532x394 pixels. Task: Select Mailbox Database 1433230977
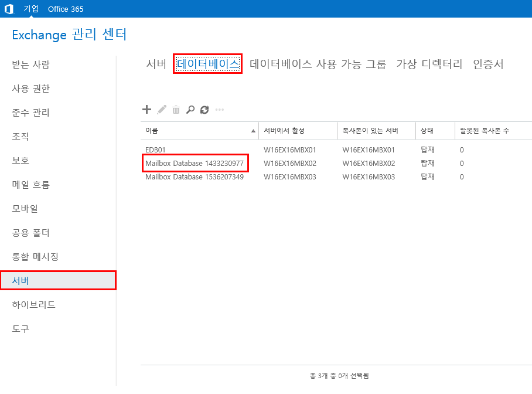pyautogui.click(x=336, y=164)
